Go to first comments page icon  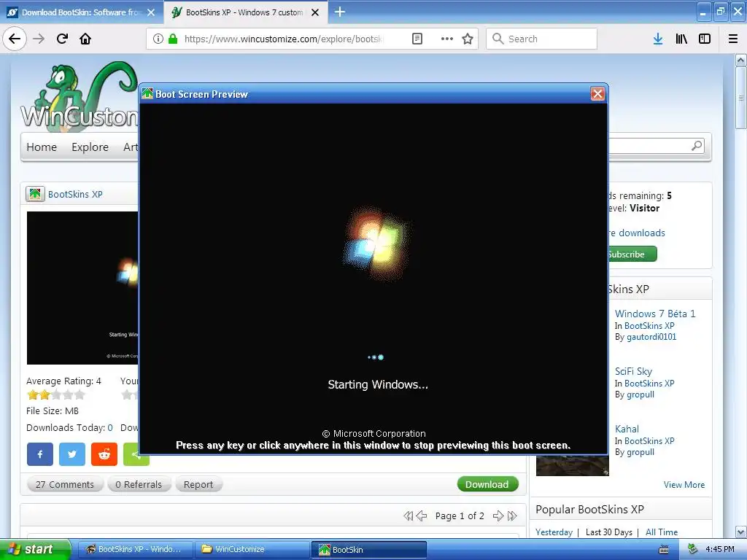tap(409, 516)
